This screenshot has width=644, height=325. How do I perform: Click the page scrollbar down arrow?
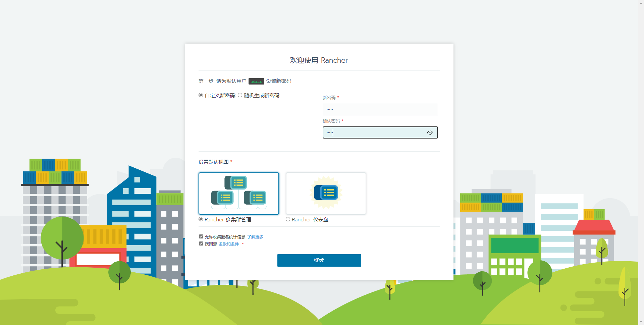click(641, 322)
